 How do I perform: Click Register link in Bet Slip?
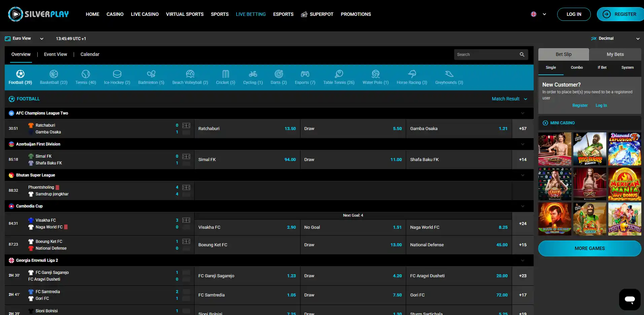580,105
